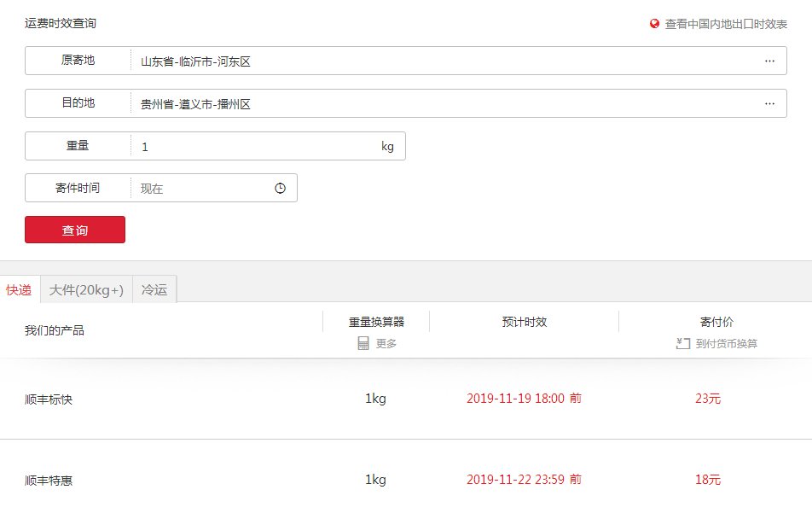Click the 更多 link under 重量换算器

[x=386, y=343]
